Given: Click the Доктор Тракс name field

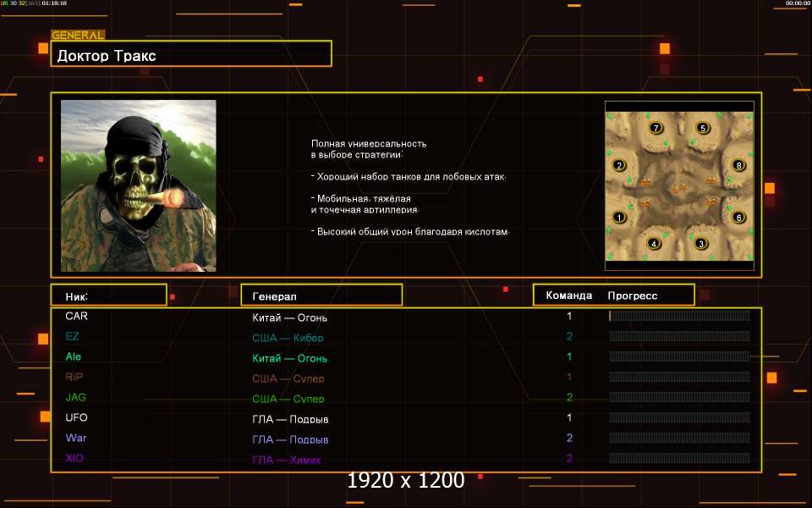Looking at the screenshot, I should tap(191, 55).
